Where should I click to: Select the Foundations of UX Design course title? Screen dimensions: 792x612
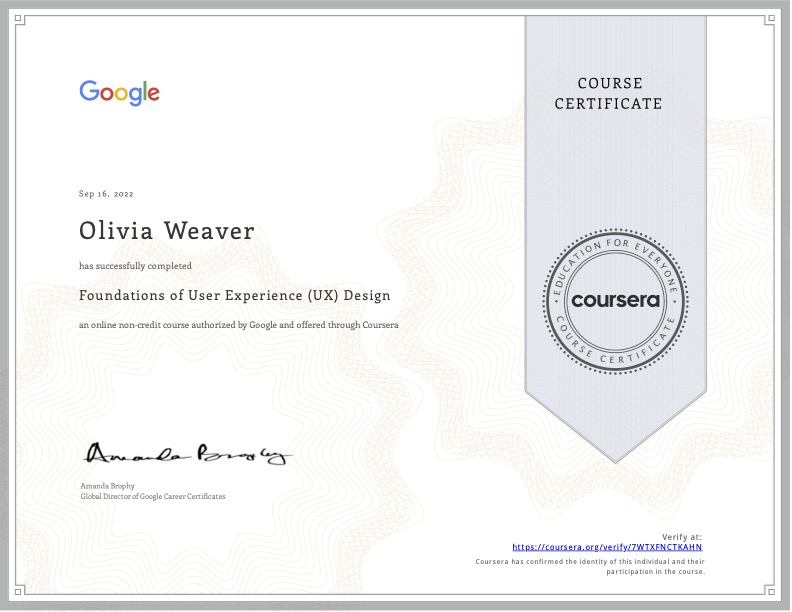click(x=235, y=296)
